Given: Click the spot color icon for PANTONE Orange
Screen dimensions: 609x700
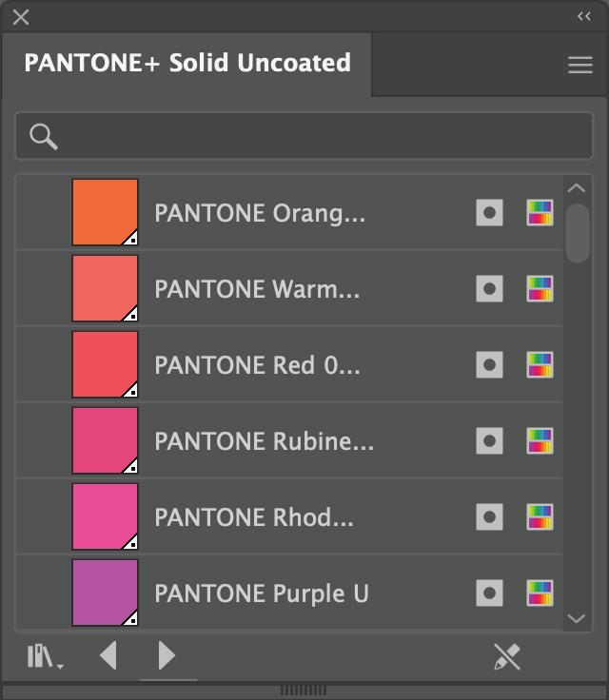Looking at the screenshot, I should tap(489, 212).
